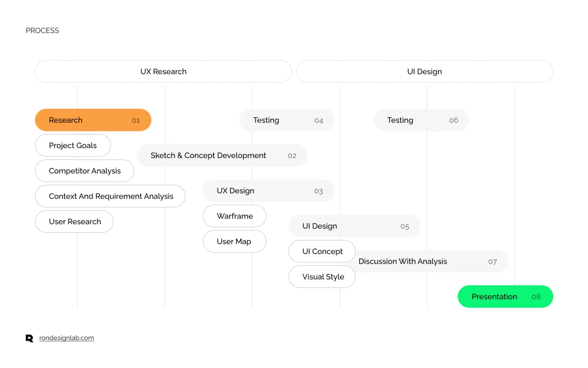Viewport: 588px width, 368px height.
Task: Click the Sketch & Concept Development 02 node
Action: pyautogui.click(x=221, y=155)
